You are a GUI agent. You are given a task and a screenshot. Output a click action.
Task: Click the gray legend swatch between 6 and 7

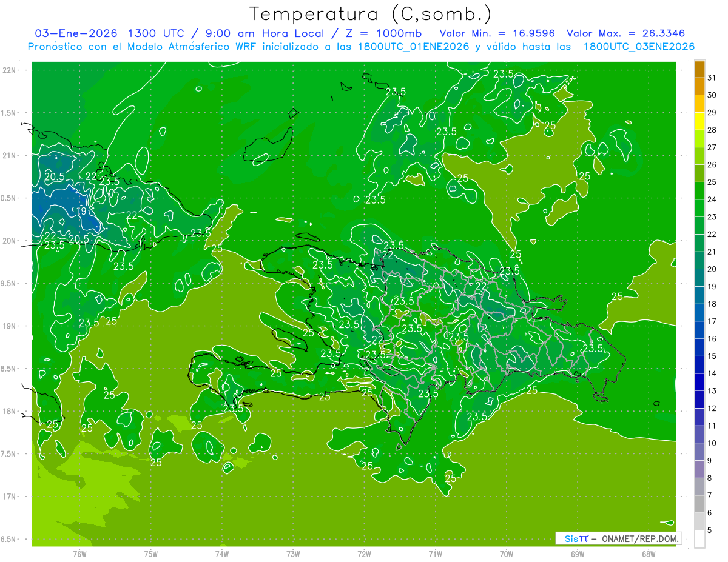[x=699, y=504]
